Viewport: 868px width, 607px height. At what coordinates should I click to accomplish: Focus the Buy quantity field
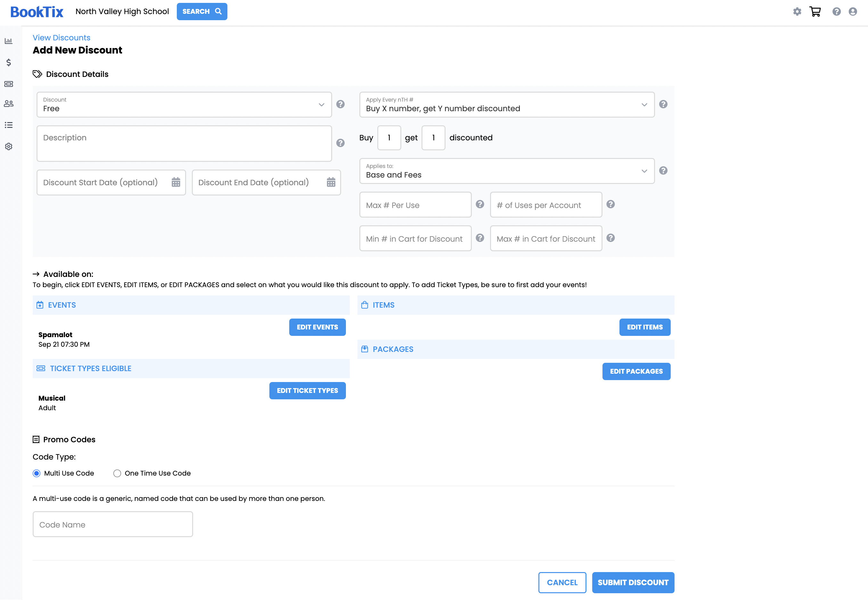389,138
